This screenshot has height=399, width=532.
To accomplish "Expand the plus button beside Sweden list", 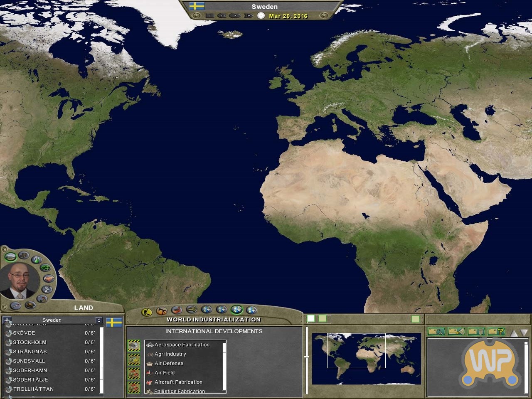I will (x=7, y=320).
